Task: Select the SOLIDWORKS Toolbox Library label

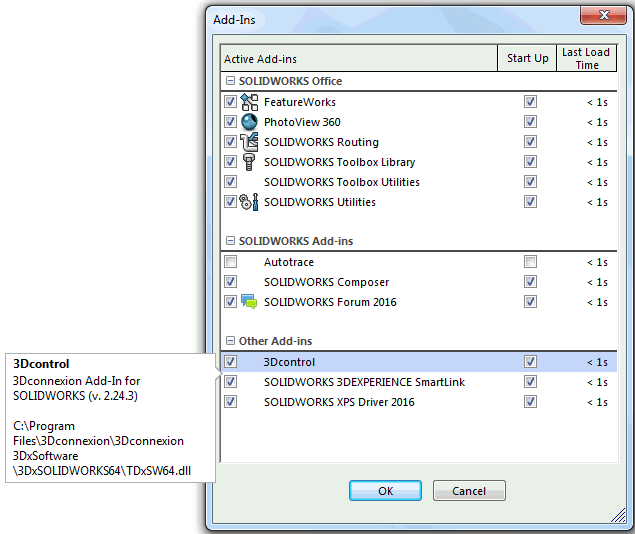Action: point(339,162)
